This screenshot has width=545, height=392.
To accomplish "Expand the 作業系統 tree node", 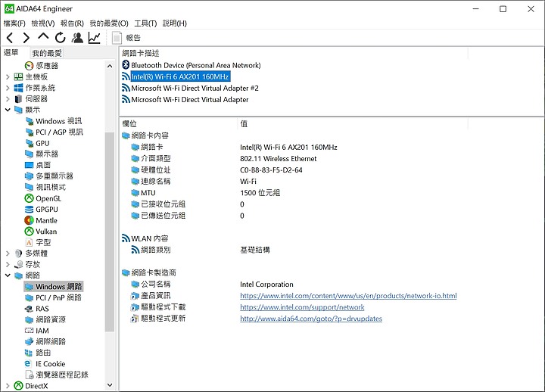I will pos(8,88).
